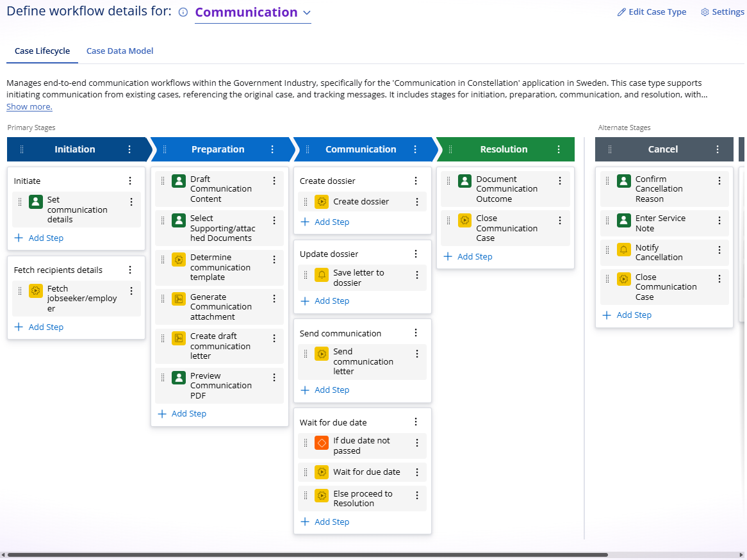
Task: Add a step to the Preparation stage
Action: click(x=182, y=414)
